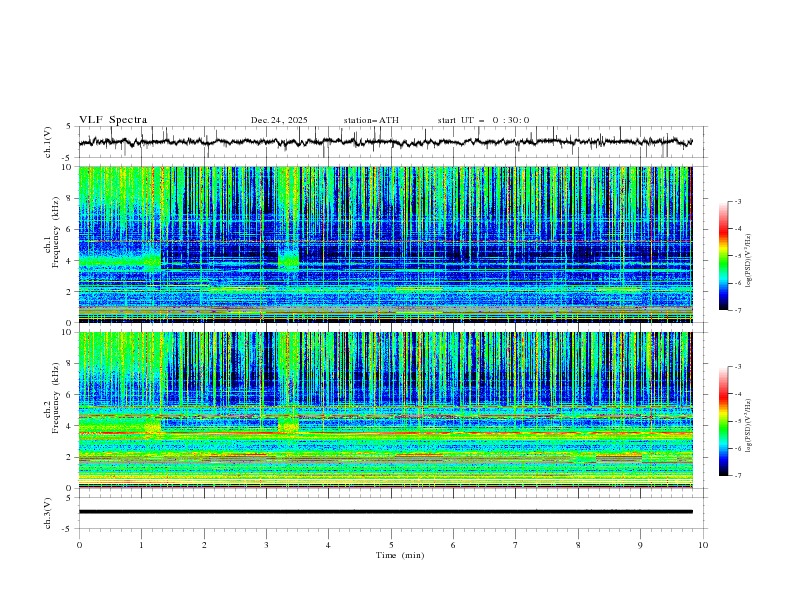Click the 'start UT = 0:30:0' text
This screenshot has height=612, width=792.
pos(483,120)
